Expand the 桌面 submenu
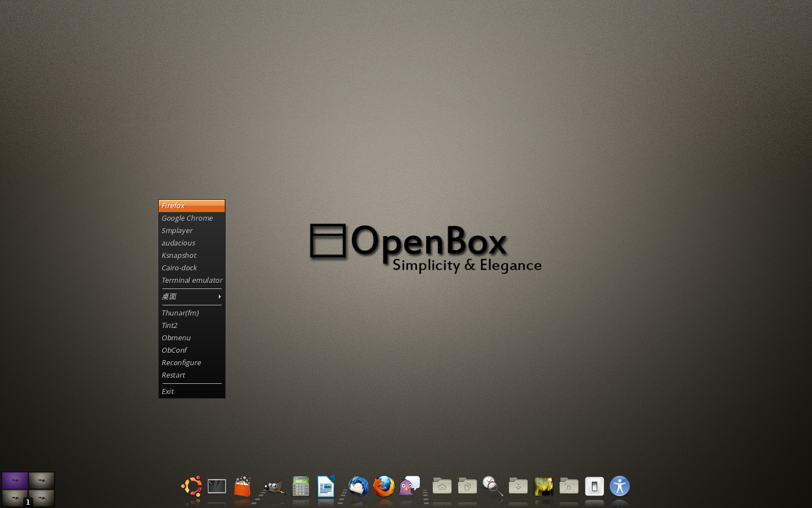The height and width of the screenshot is (508, 812). tap(192, 297)
